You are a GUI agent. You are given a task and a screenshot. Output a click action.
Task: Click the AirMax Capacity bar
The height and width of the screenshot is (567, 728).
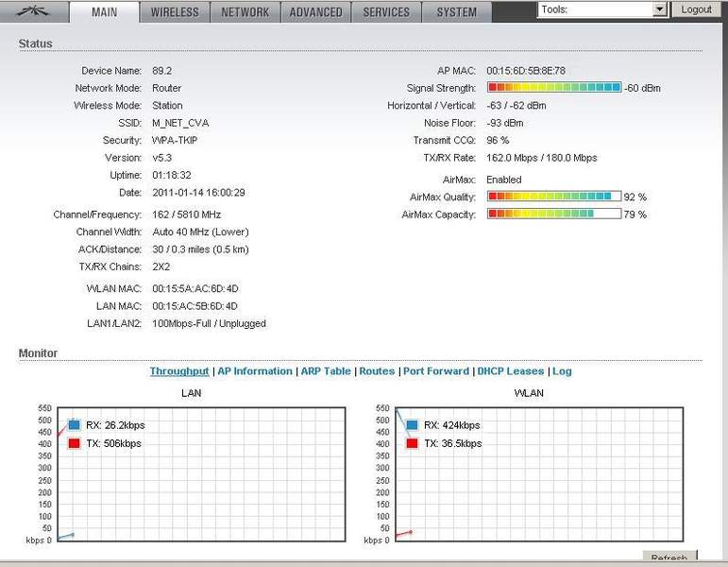[x=554, y=214]
